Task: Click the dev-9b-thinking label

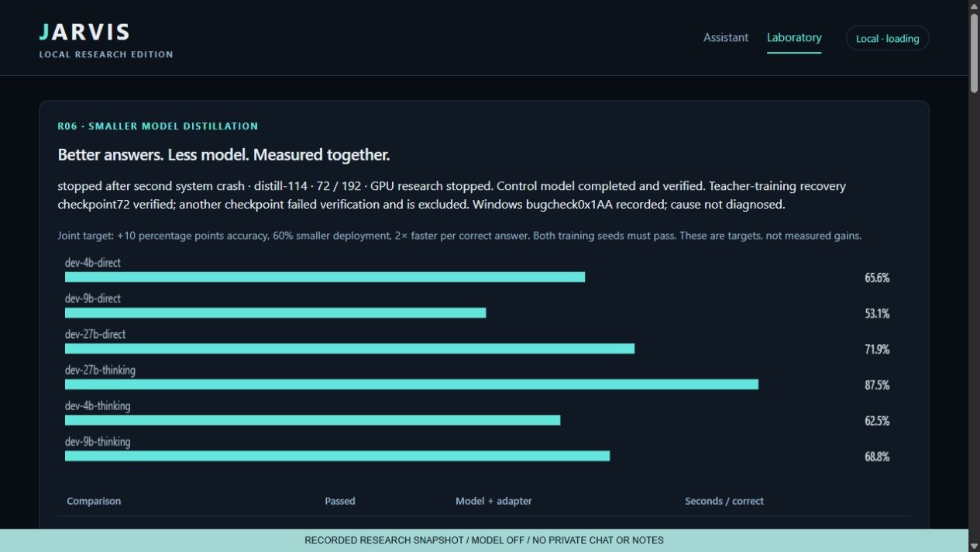Action: coord(98,441)
